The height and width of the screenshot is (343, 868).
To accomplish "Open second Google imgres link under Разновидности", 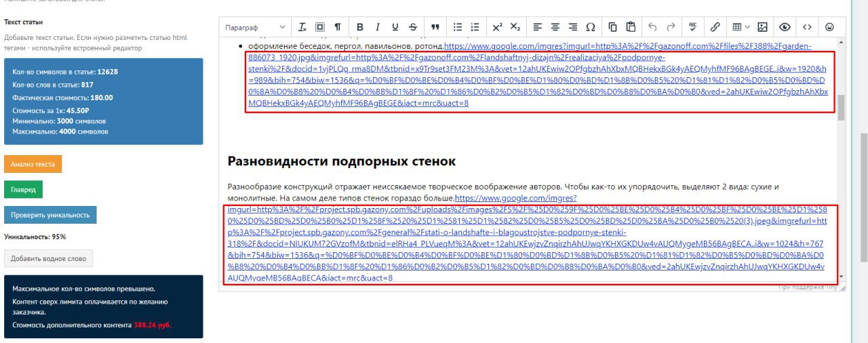I will coord(526,239).
